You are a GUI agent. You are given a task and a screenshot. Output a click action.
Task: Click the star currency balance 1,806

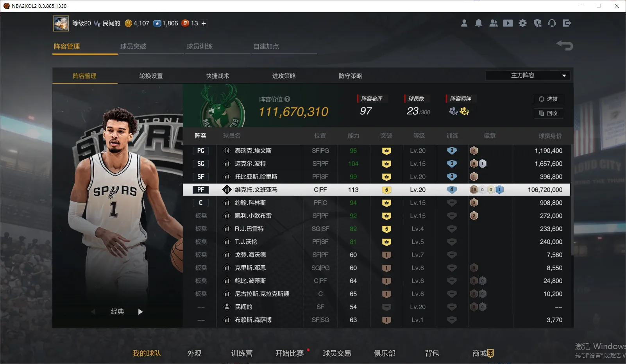click(166, 23)
